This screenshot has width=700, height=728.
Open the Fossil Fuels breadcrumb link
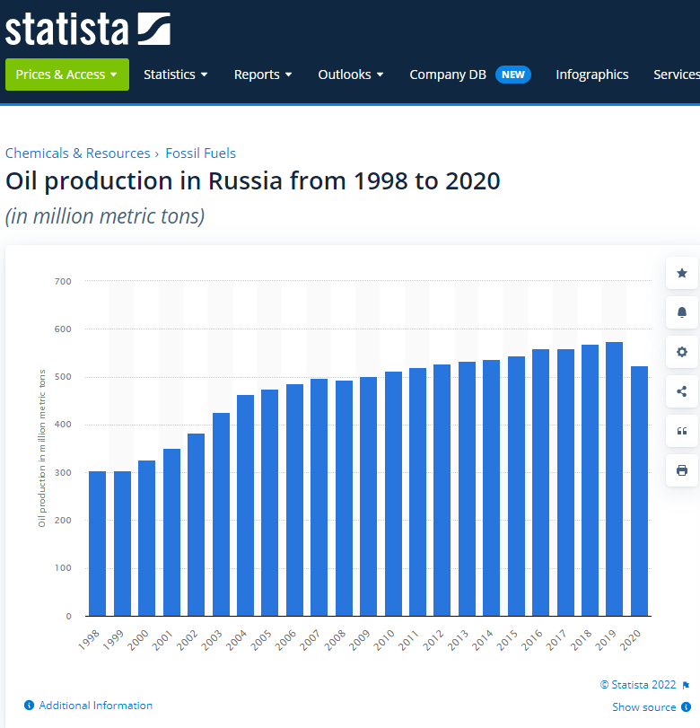(x=201, y=153)
